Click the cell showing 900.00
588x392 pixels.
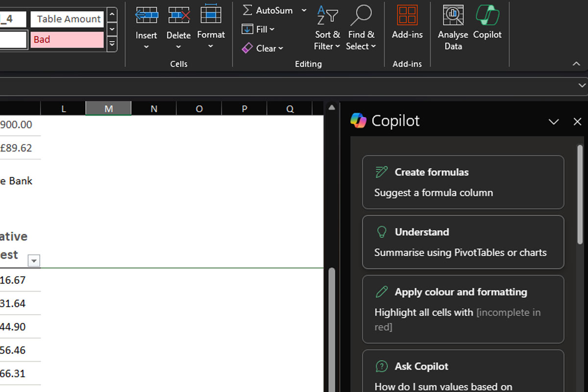[20, 125]
